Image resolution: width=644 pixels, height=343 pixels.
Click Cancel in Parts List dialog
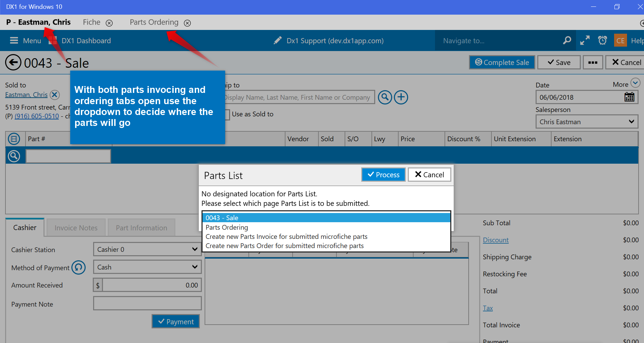point(429,175)
